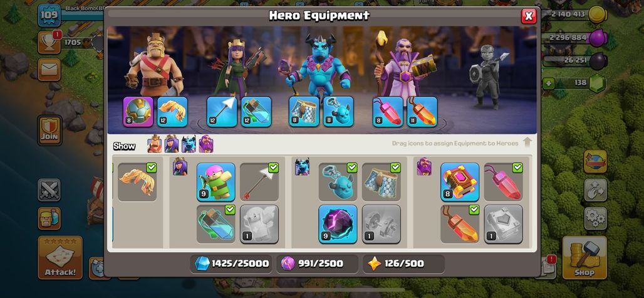This screenshot has height=298, width=644.
Task: Pick the level 9 dark orb equipment
Action: tap(338, 224)
